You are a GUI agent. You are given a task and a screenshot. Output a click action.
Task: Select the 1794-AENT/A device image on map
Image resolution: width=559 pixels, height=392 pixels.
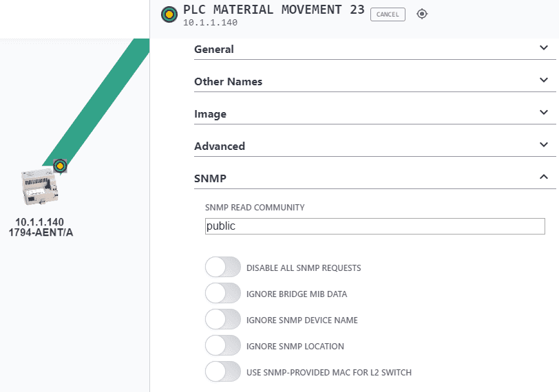pos(40,187)
